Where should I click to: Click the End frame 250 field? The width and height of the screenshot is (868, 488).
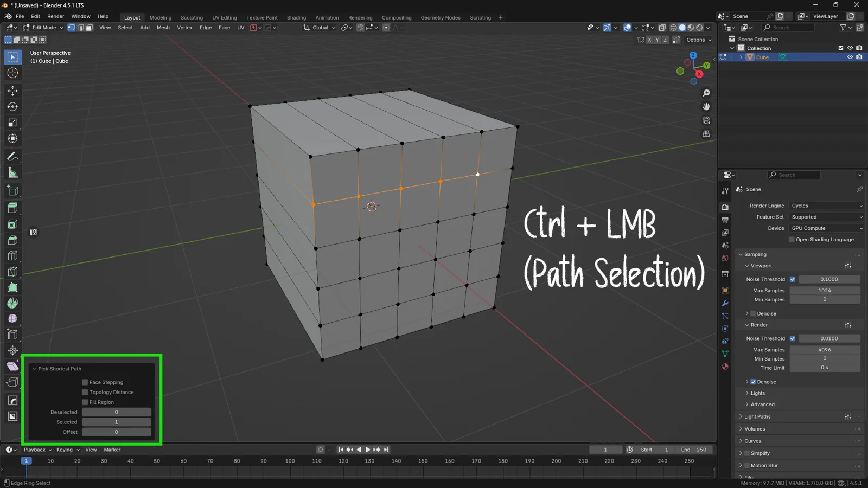694,450
